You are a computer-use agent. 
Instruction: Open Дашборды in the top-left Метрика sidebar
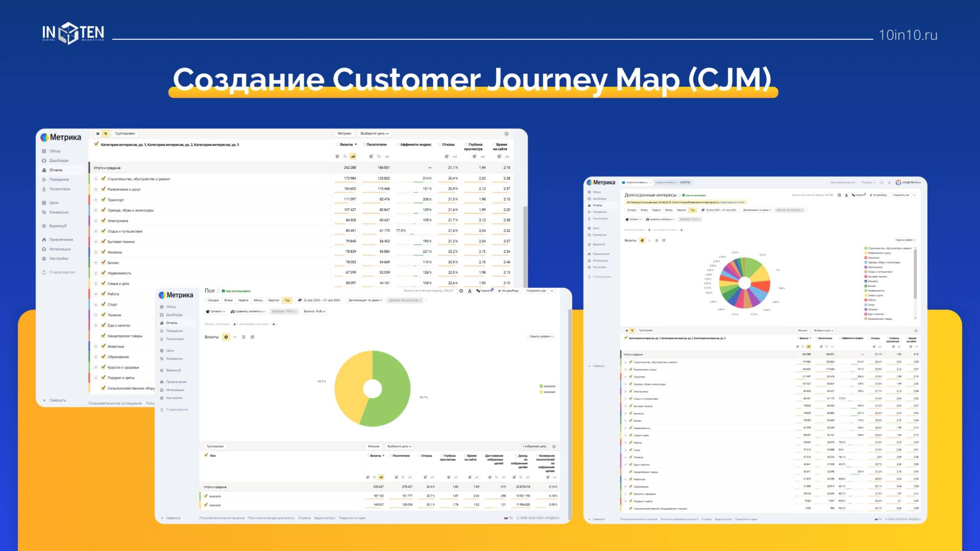tap(58, 161)
